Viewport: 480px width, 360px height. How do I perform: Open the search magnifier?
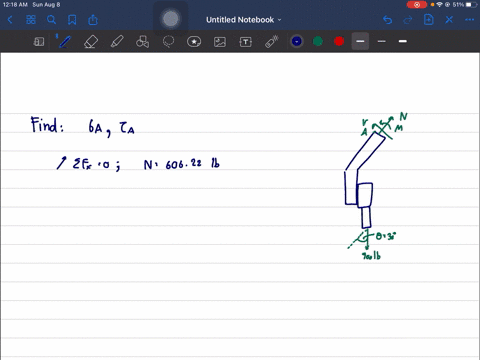tap(51, 20)
